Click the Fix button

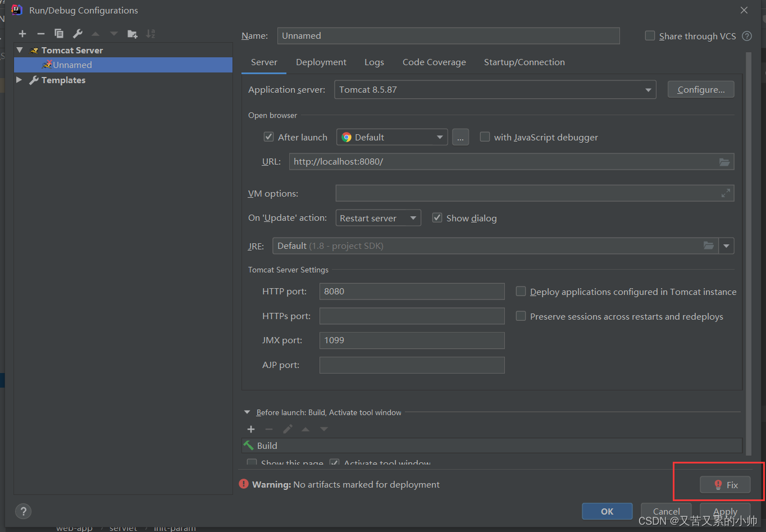tap(725, 485)
